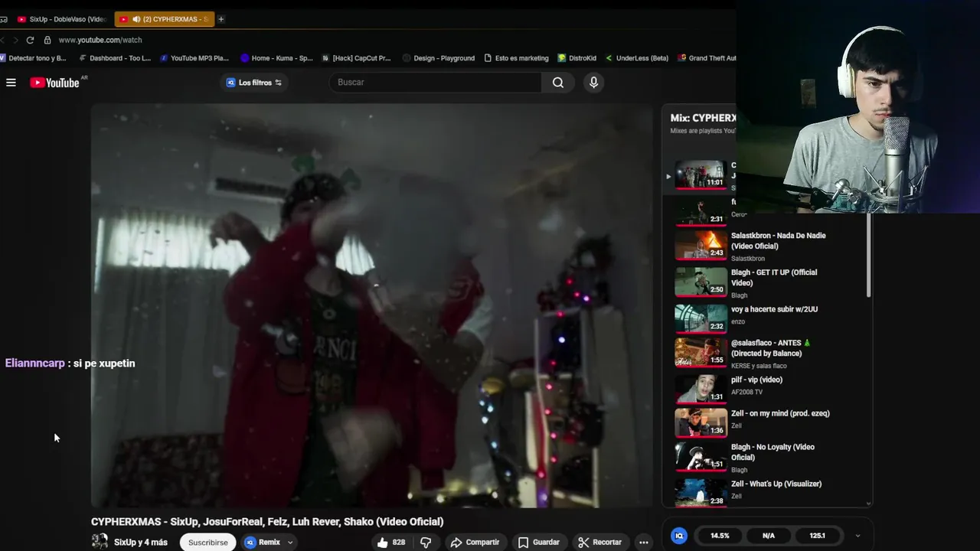This screenshot has height=551, width=980.
Task: Expand the stats bar chevron
Action: tap(857, 536)
